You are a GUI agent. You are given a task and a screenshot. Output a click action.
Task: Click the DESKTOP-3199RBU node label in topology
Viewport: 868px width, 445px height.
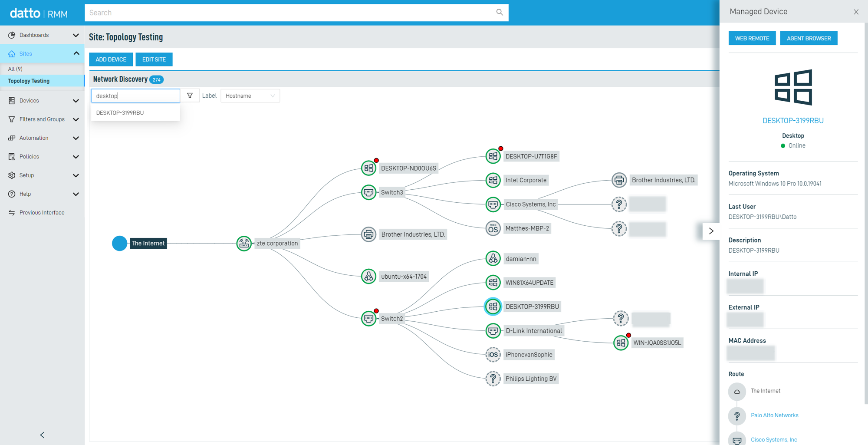[x=532, y=307]
